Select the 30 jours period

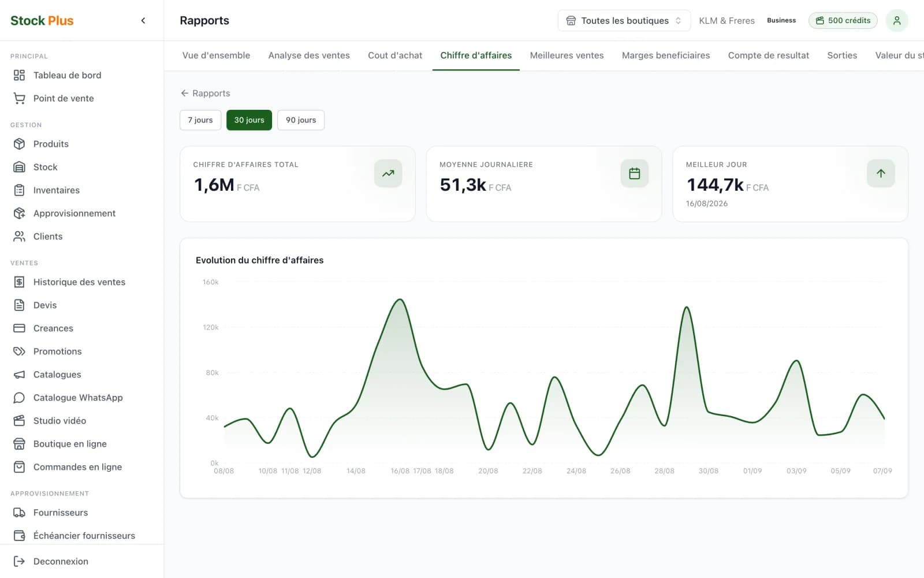[x=249, y=120]
